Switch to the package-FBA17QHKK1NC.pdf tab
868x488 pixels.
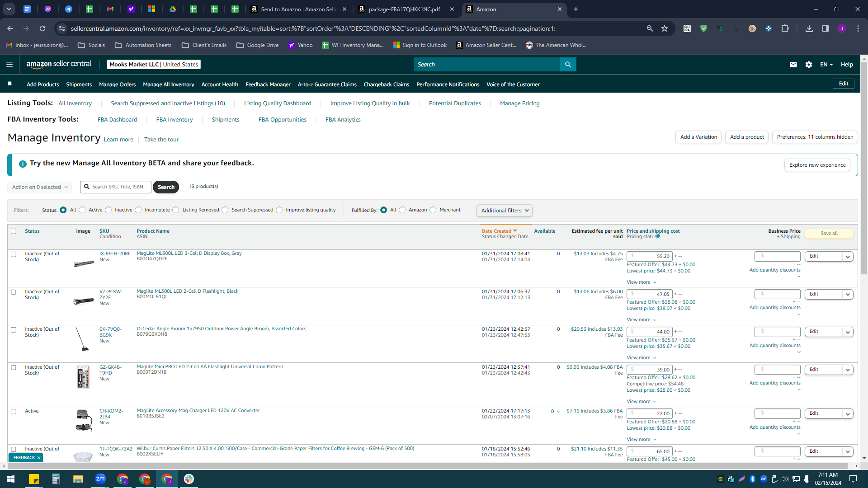click(x=406, y=9)
